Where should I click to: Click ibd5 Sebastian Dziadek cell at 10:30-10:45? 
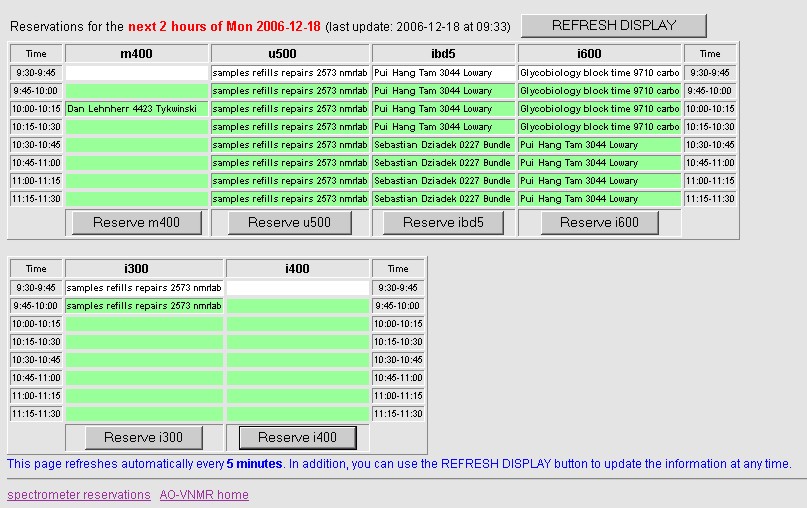(x=443, y=145)
